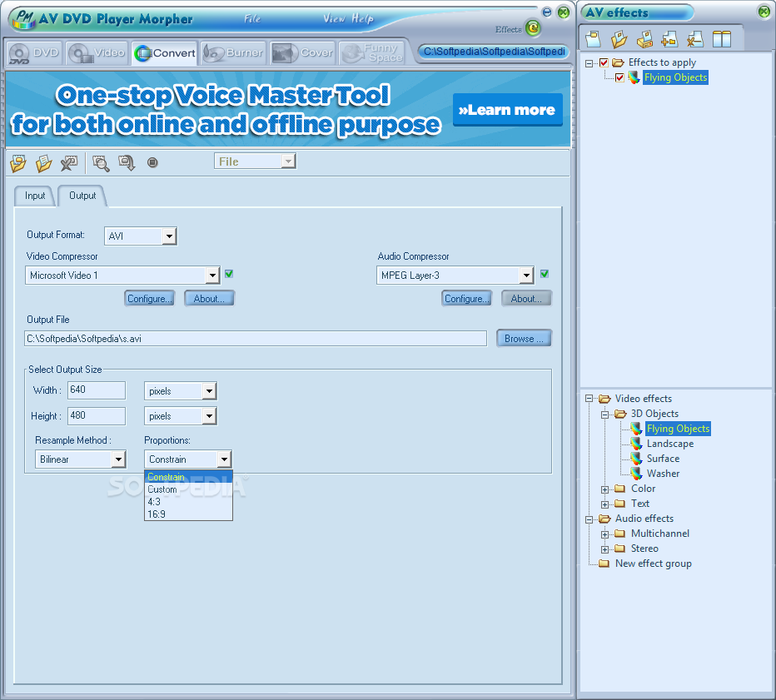776x700 pixels.
Task: Click Configure for the video compressor
Action: [x=150, y=298]
